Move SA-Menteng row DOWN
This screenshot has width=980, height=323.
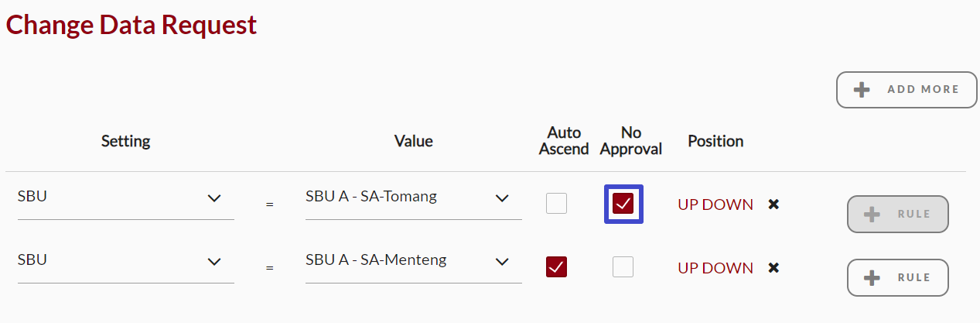click(x=732, y=268)
